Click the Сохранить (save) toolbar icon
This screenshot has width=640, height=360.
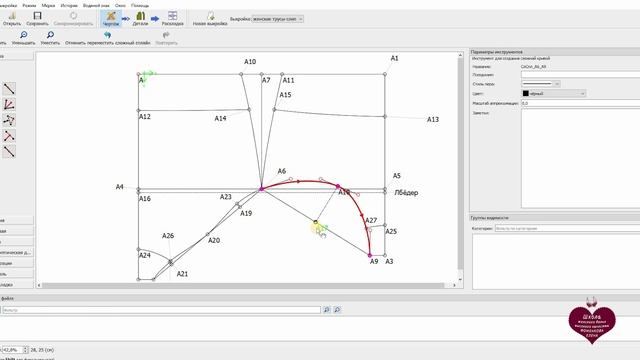pos(37,16)
